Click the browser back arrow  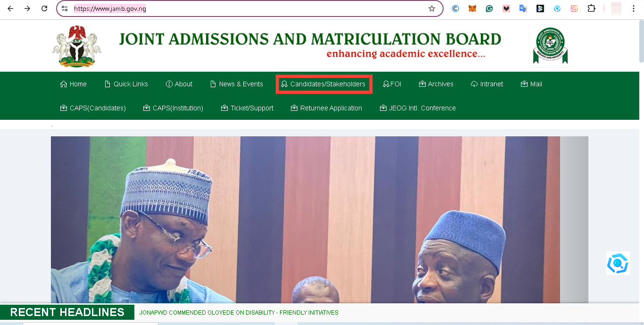10,8
